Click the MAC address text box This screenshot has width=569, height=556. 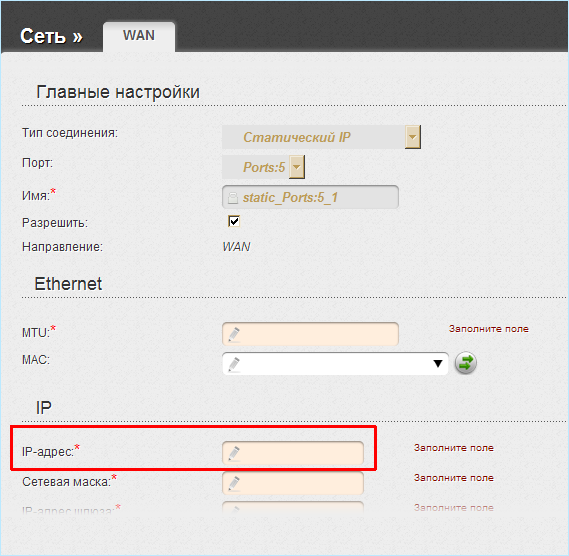(335, 363)
